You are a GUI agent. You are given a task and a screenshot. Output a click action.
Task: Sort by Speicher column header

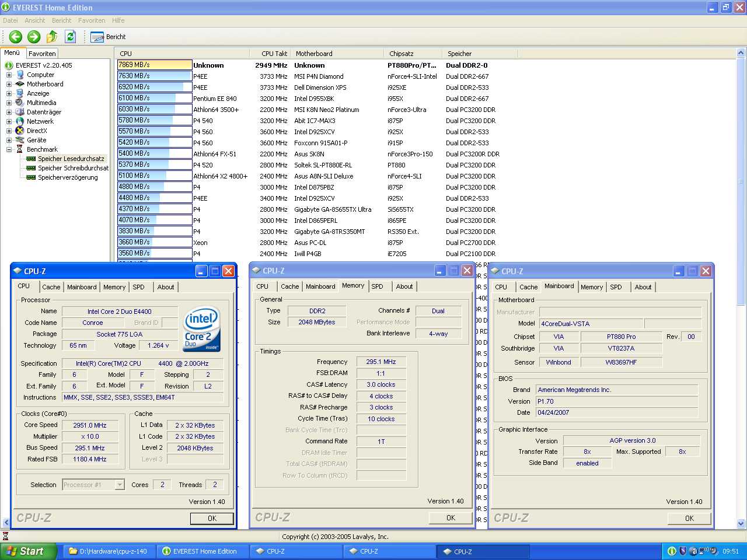[480, 54]
